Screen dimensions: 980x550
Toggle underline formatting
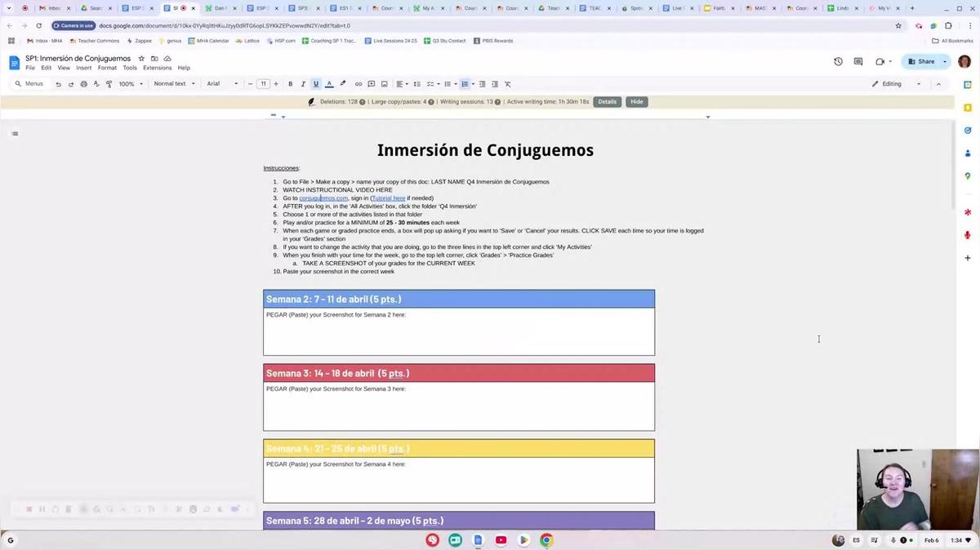point(316,84)
